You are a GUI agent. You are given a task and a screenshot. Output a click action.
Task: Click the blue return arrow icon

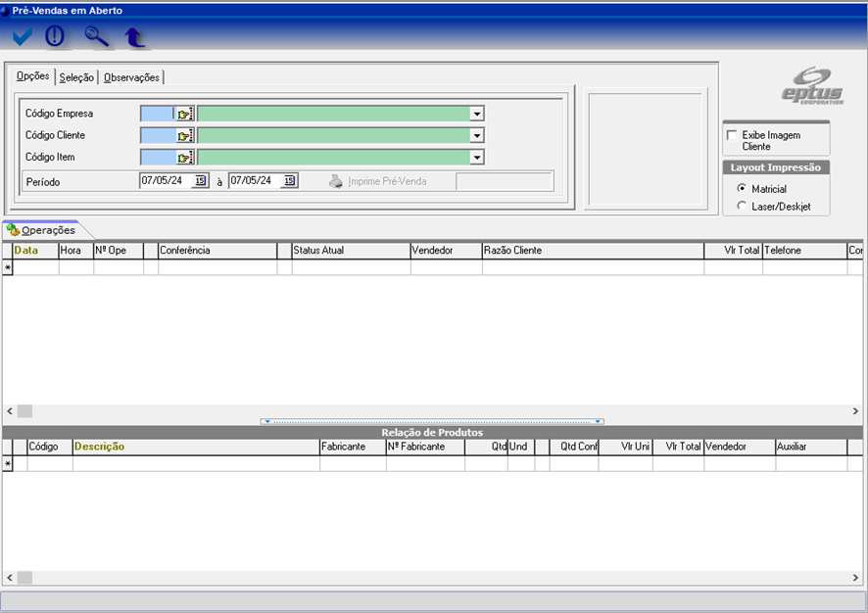(134, 37)
